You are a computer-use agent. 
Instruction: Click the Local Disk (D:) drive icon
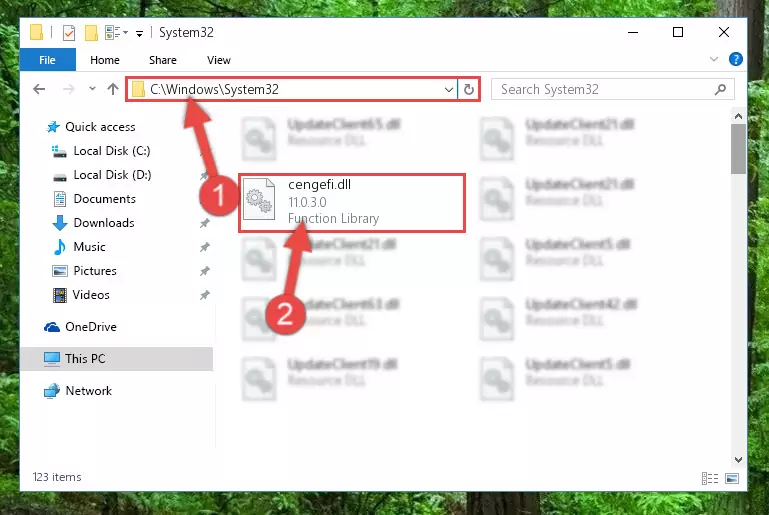click(60, 177)
